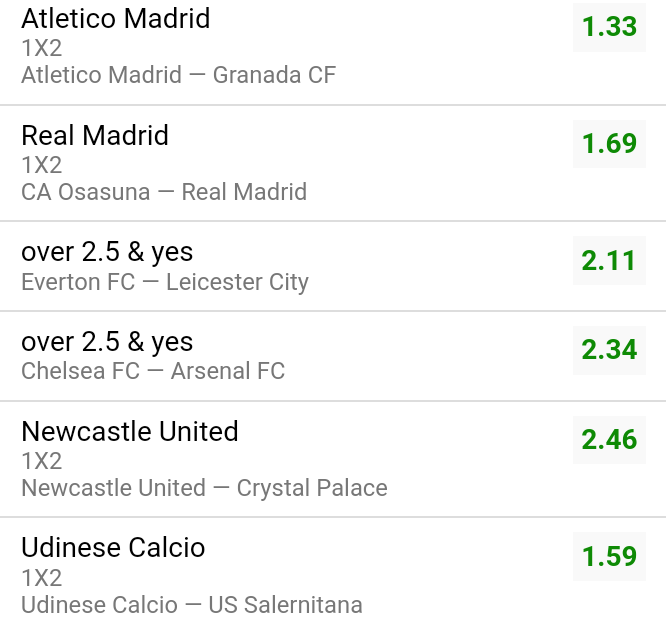Choose the 2.46 Newcastle United odds
Viewport: 666px width, 624px height.
(609, 439)
